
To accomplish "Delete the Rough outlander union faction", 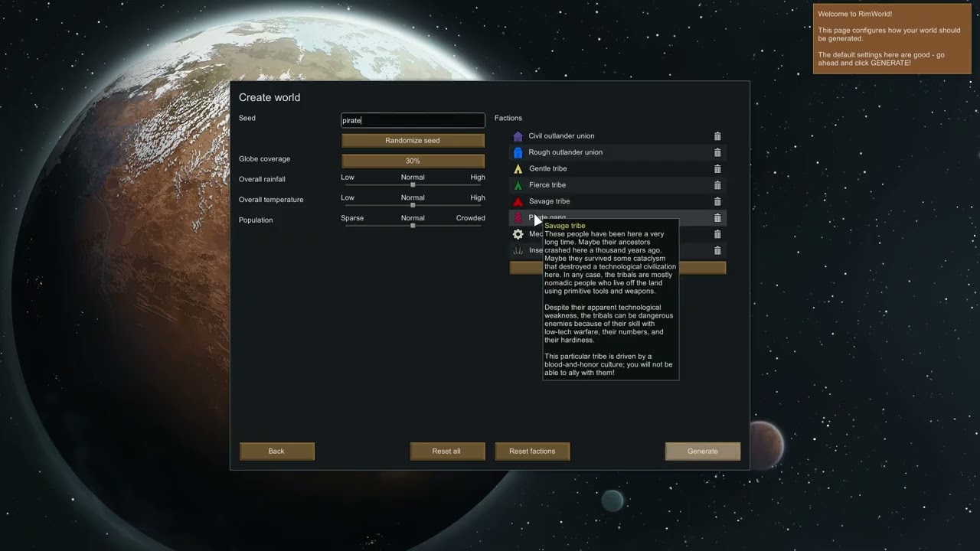I will (x=717, y=152).
